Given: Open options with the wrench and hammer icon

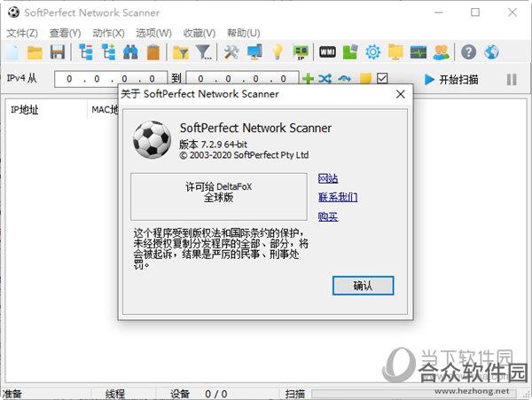Looking at the screenshot, I should click(231, 52).
